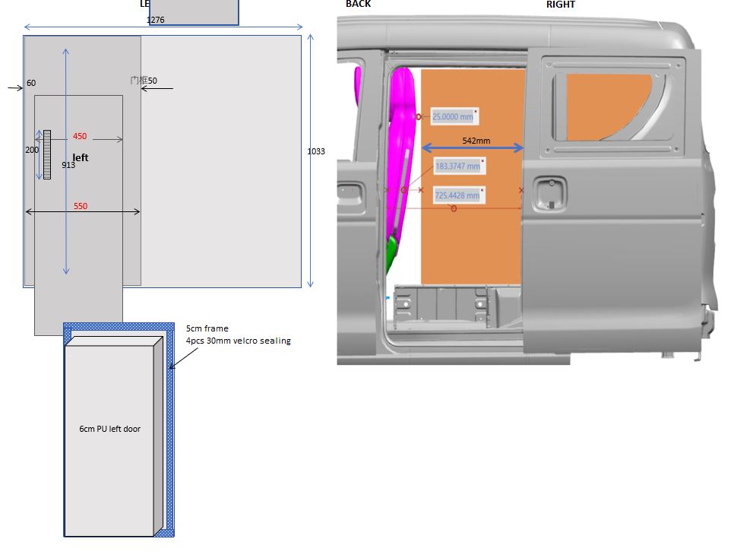Screen dimensions: 756x558
Task: Click the RIGHT heading label
Action: click(x=560, y=5)
